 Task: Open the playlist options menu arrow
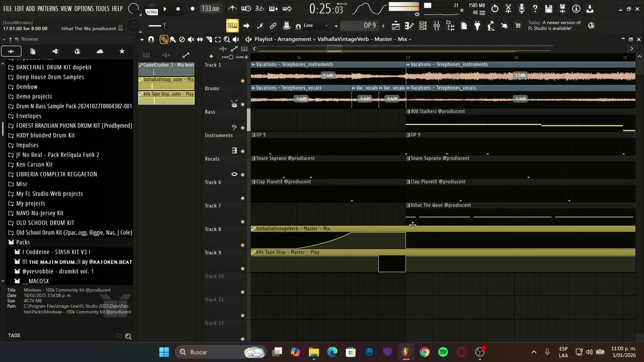pyautogui.click(x=142, y=39)
